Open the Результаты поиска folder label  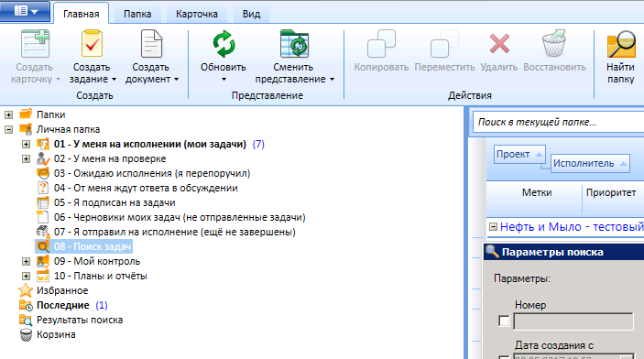(x=80, y=320)
